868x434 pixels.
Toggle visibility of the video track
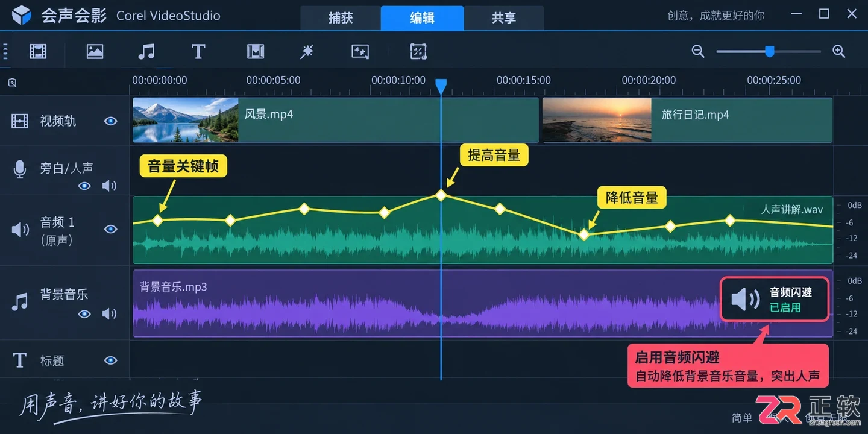pos(110,121)
